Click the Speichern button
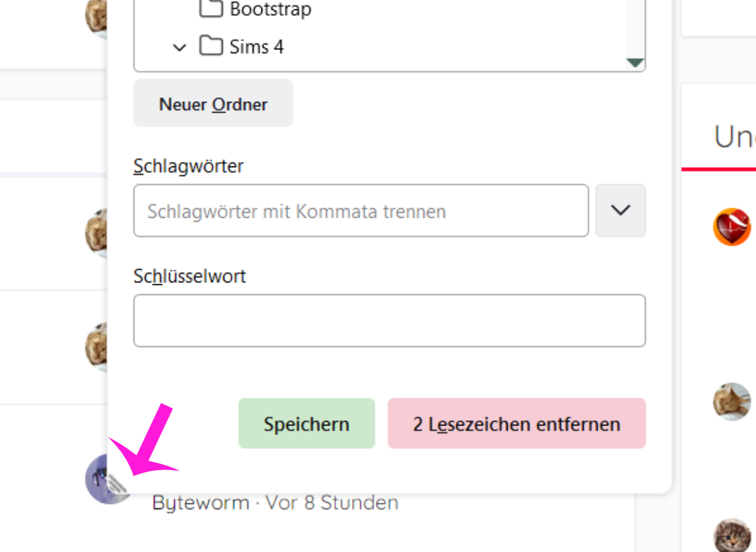 pyautogui.click(x=306, y=423)
